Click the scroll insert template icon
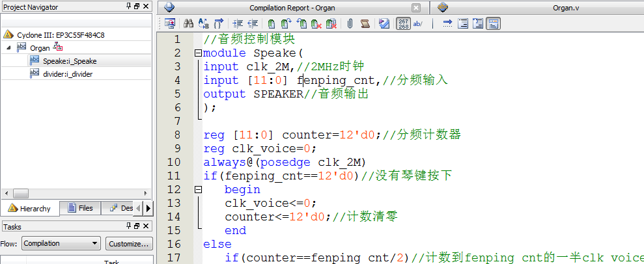The image size is (644, 264). pyautogui.click(x=365, y=23)
